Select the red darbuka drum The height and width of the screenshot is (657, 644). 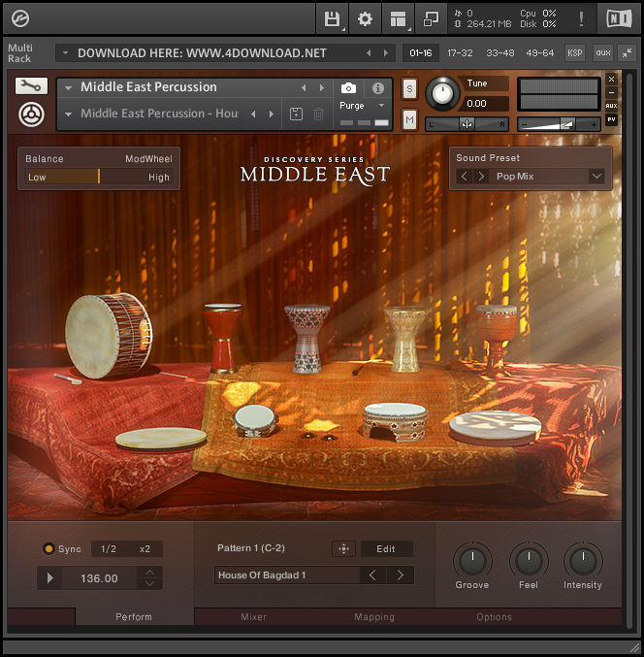(222, 339)
